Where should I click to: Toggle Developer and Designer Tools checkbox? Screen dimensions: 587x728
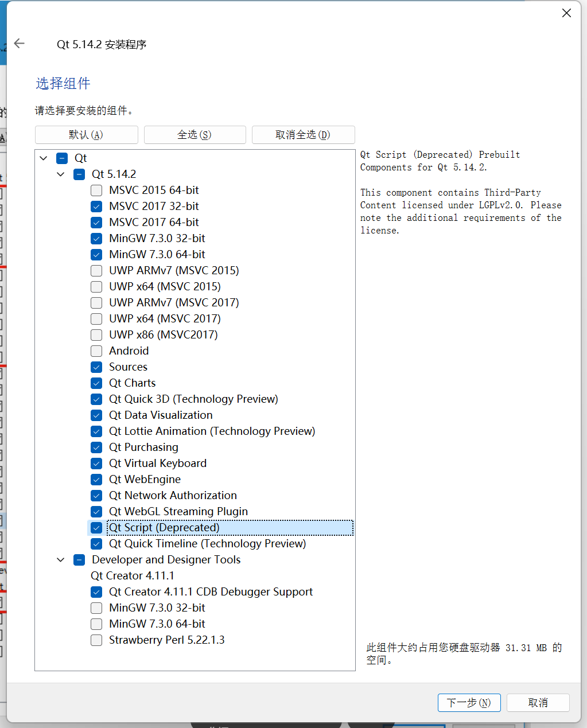click(x=79, y=559)
